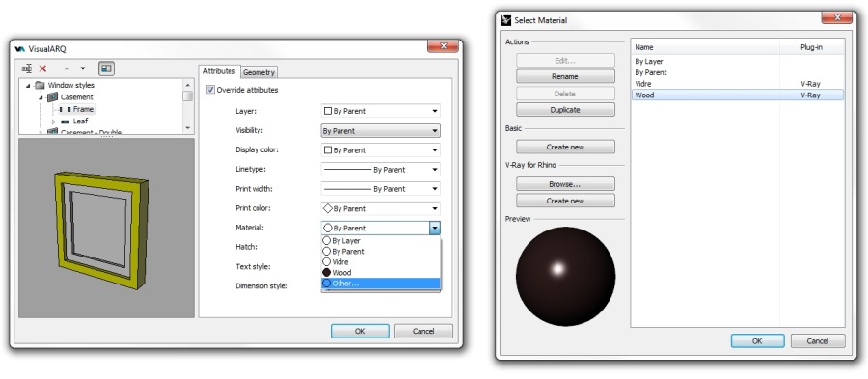Click Browse… under V-Ray for Rhino
This screenshot has height=379, width=868.
(565, 183)
